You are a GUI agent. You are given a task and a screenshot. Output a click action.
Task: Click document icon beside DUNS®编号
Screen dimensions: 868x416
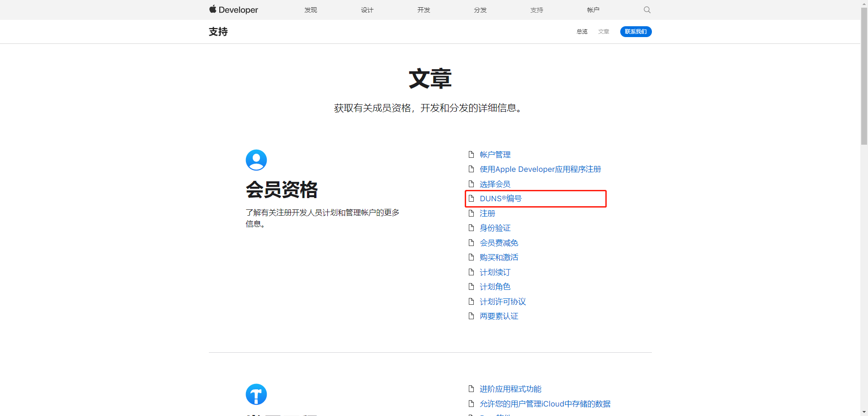(x=471, y=199)
